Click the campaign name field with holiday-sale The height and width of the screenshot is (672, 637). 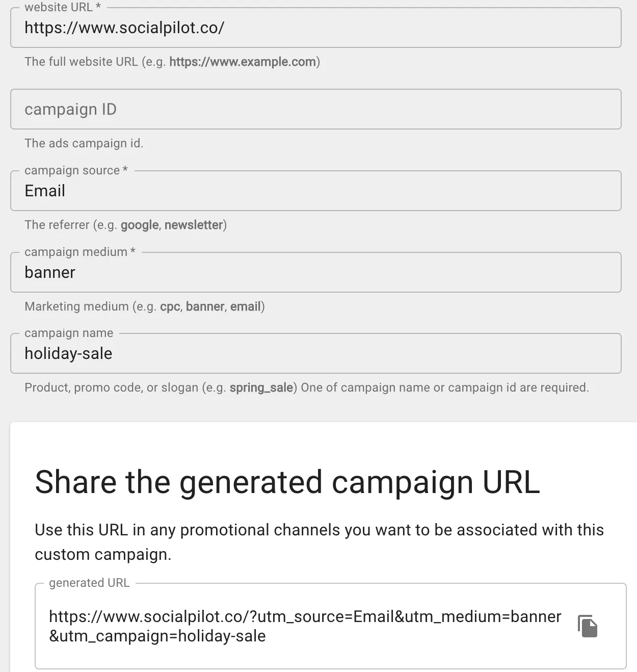click(315, 353)
